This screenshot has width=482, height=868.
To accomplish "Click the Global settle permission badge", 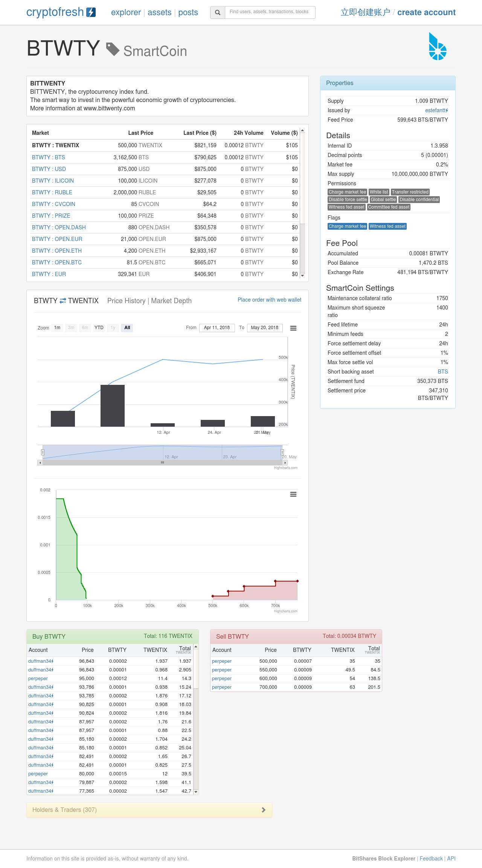I will coord(383,200).
